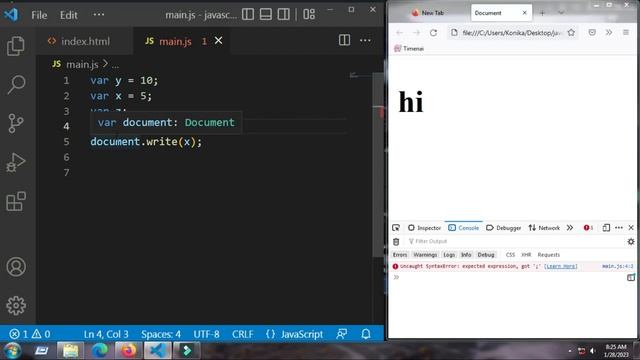
Task: Select the main.js editor tab
Action: point(174,41)
